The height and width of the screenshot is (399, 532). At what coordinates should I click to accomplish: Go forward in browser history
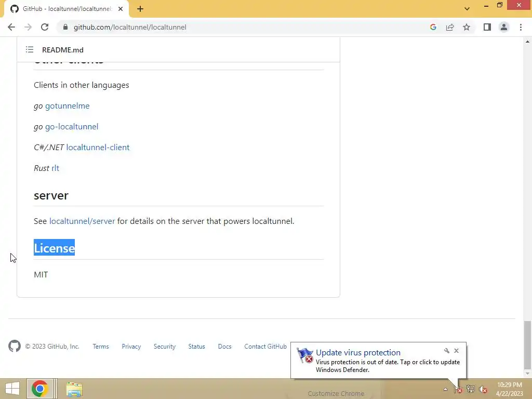tap(28, 27)
